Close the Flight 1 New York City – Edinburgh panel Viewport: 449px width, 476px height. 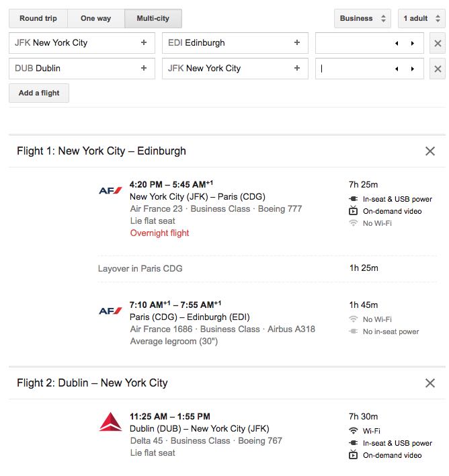point(430,151)
